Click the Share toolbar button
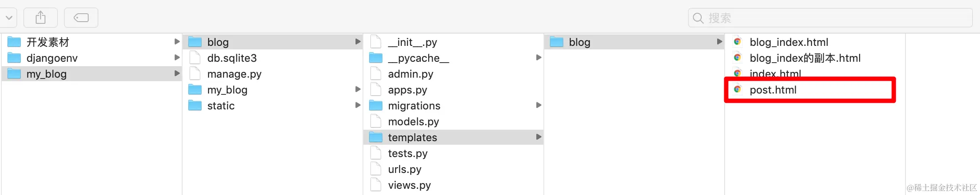Image resolution: width=980 pixels, height=195 pixels. point(41,18)
